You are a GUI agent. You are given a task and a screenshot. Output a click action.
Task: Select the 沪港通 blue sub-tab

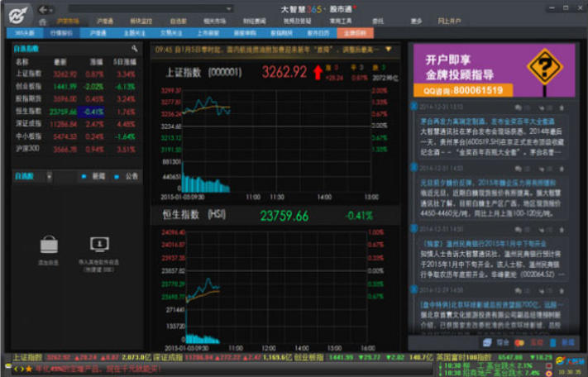pyautogui.click(x=98, y=33)
